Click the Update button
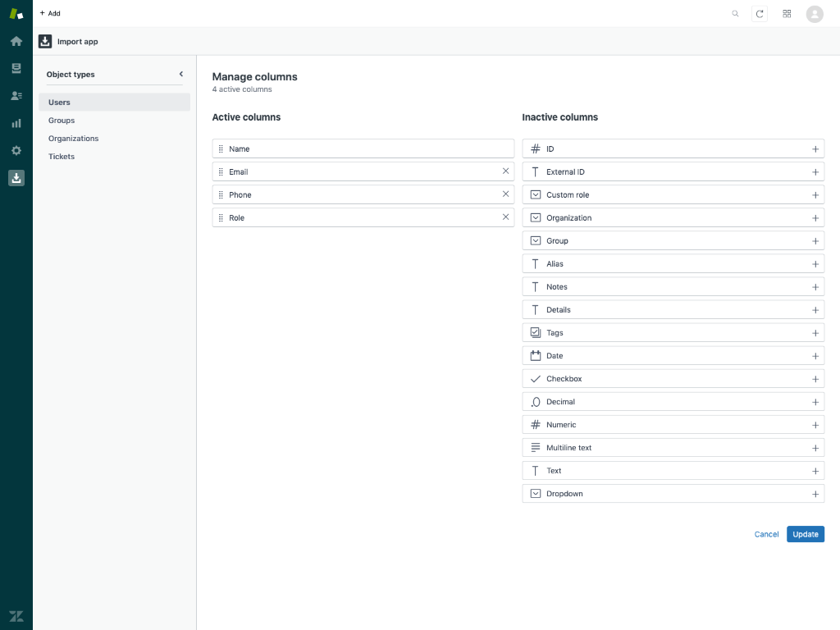 [x=805, y=534]
